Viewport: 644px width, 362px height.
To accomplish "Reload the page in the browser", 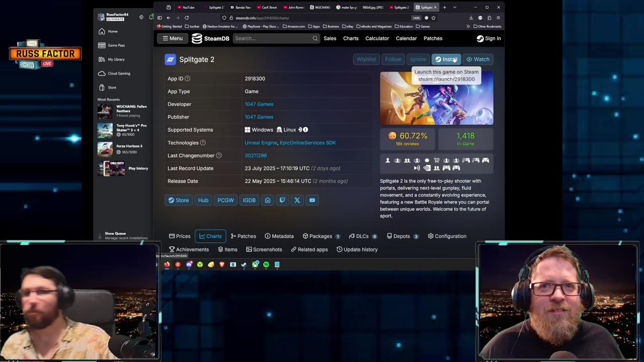I will 187,18.
